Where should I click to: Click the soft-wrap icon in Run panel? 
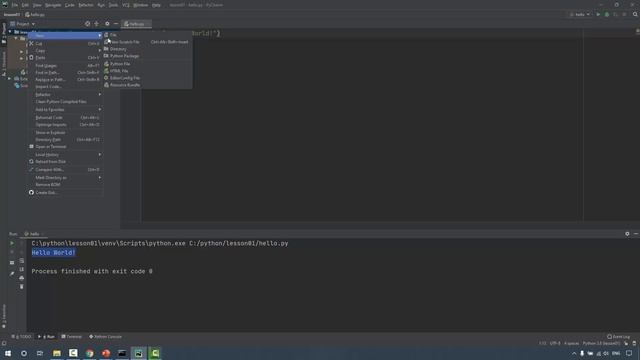tap(22, 260)
